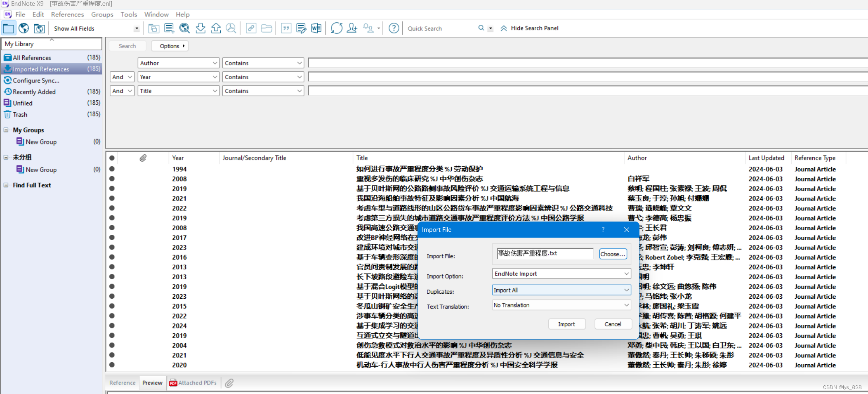Switch to Online Search mode globe icon
Image resolution: width=868 pixels, height=394 pixels.
(x=24, y=28)
